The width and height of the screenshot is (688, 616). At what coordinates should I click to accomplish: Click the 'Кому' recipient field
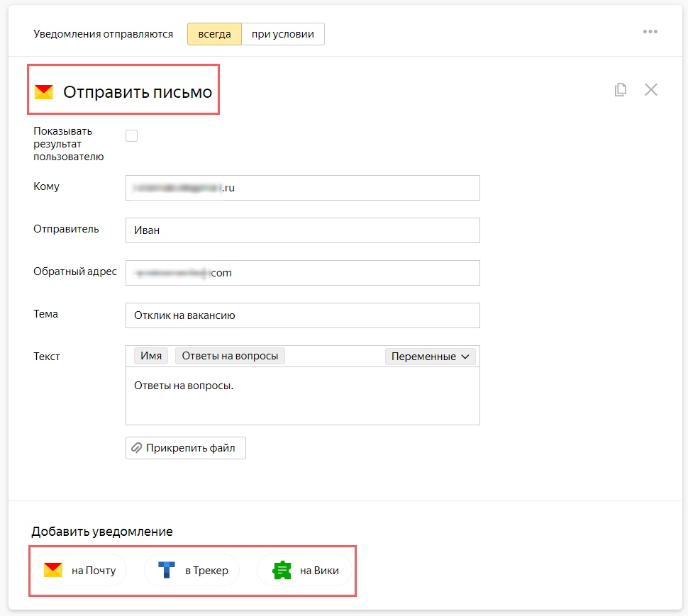coord(302,188)
